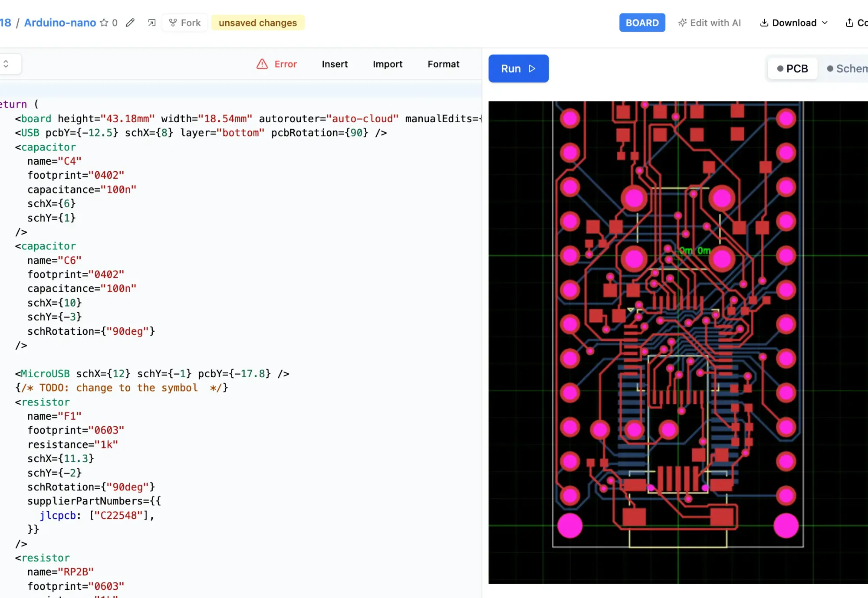The image size is (868, 598).
Task: Click the open-in-new-window arrow icon
Action: 151,22
